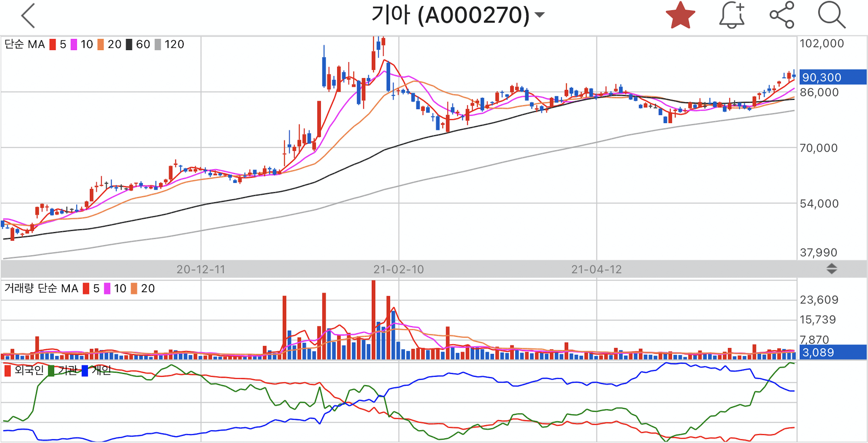Click the 거래량 단순 MA label
Viewport: 868px width, 443px height.
click(x=41, y=288)
